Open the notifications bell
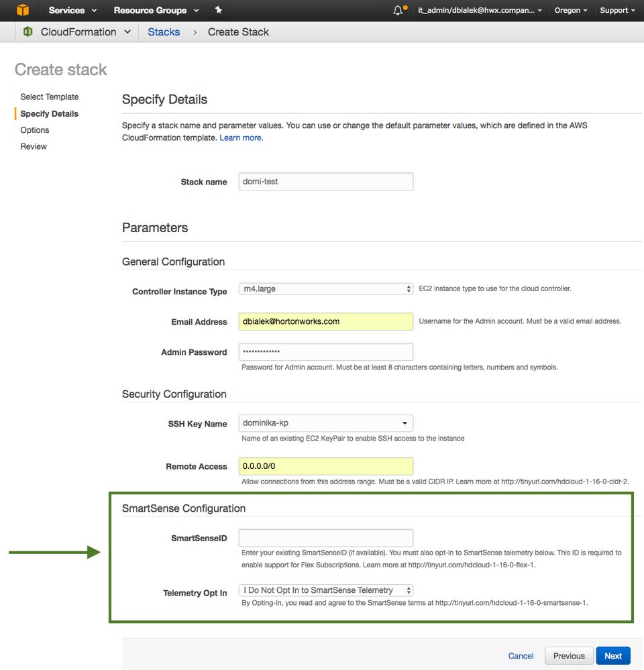Image resolution: width=644 pixels, height=670 pixels. pyautogui.click(x=398, y=10)
